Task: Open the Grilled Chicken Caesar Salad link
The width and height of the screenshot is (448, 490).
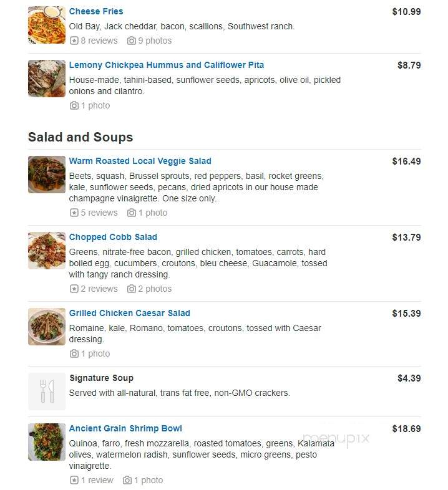Action: [130, 313]
